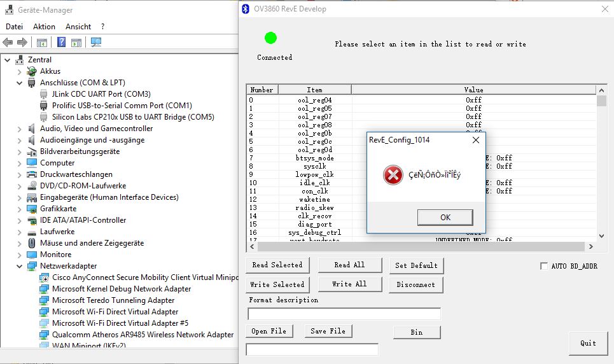Click the Prolific USB-to-Serial port plug icon
This screenshot has width=614, height=364.
(x=44, y=106)
